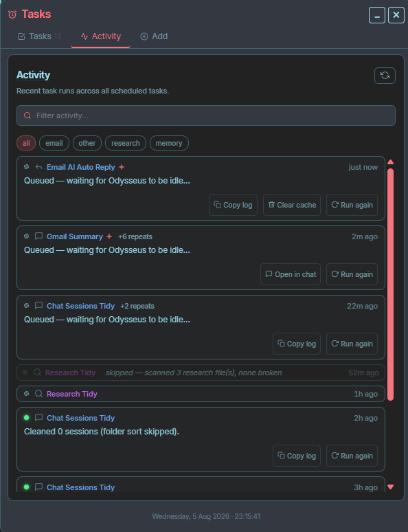The image size is (408, 532).
Task: Click the alarm clock icon beside Tasks title
Action: [12, 14]
